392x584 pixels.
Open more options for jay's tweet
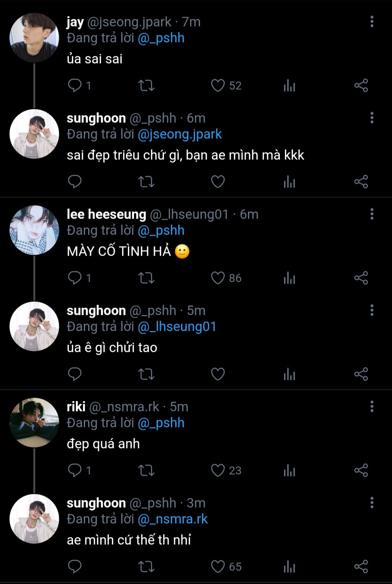372,22
